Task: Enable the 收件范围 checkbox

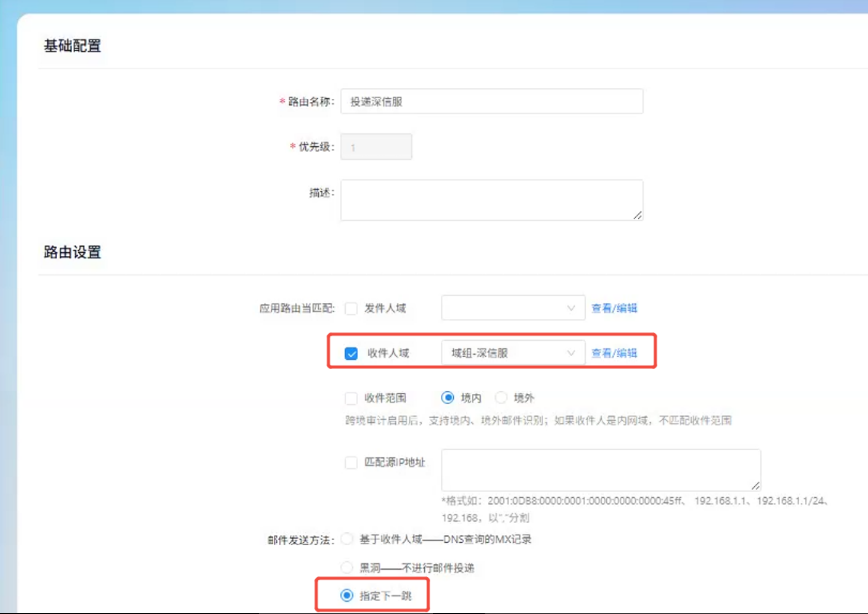Action: click(351, 398)
